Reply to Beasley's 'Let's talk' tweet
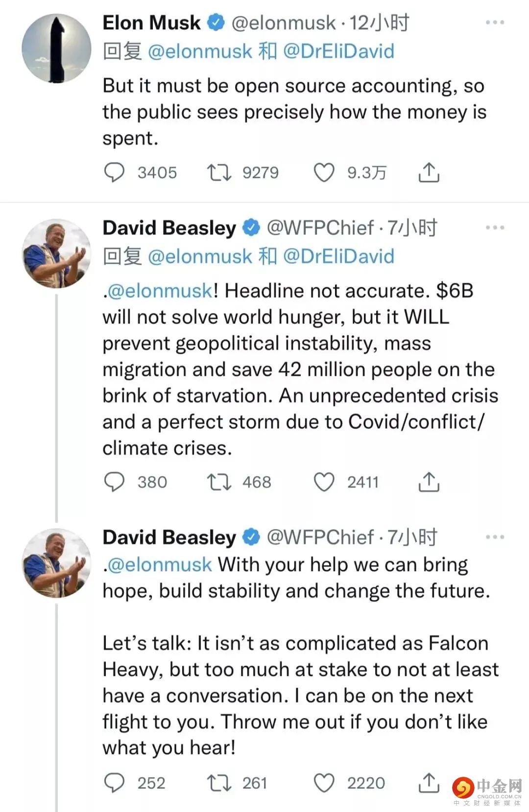Viewport: 529px width, 812px height. pyautogui.click(x=115, y=783)
